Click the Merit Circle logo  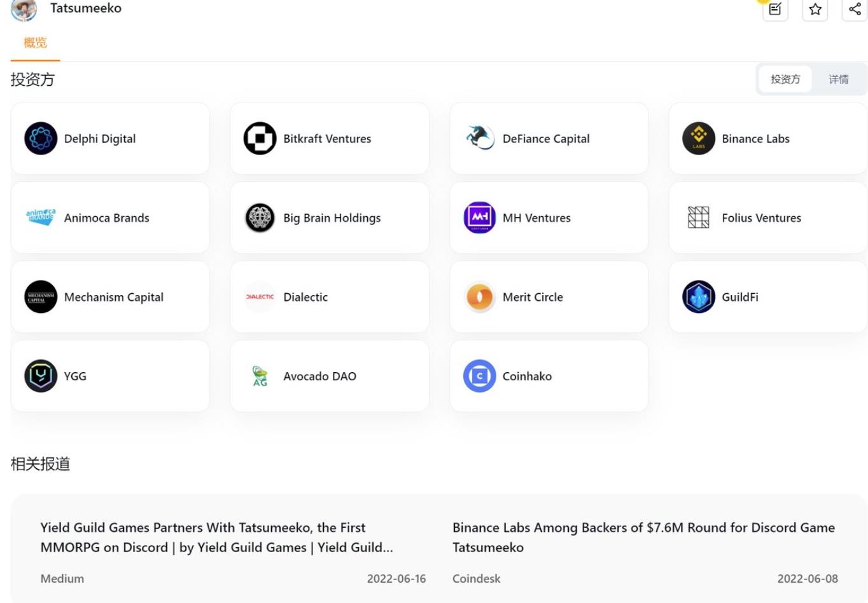coord(479,297)
